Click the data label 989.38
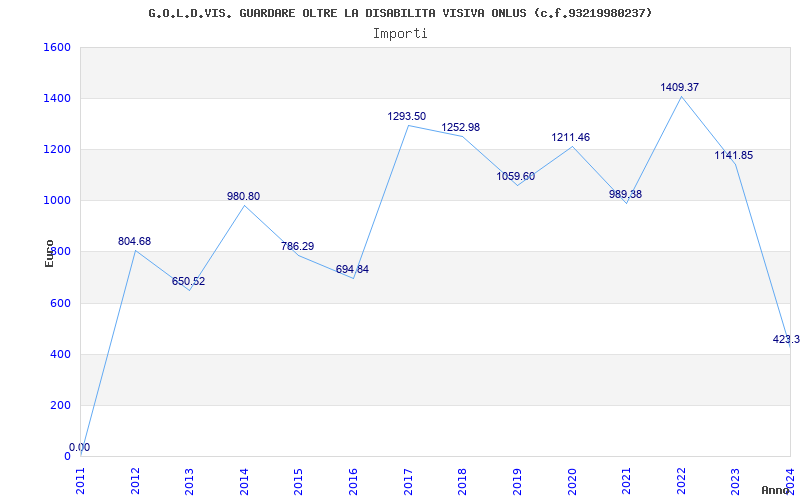Viewport: 800px width, 500px height. [626, 194]
